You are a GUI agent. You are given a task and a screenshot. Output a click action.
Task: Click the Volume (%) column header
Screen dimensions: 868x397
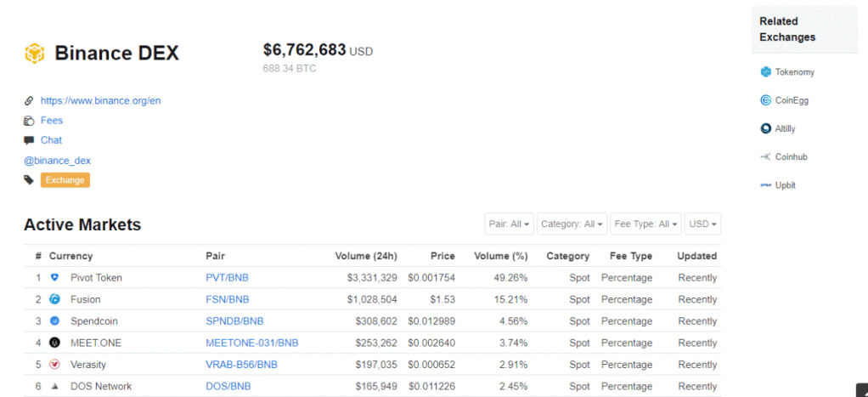[501, 256]
